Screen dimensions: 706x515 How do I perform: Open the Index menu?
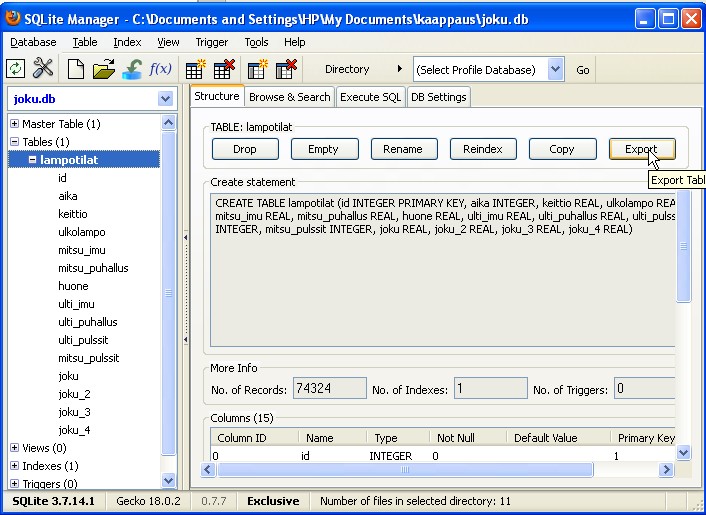pyautogui.click(x=127, y=42)
